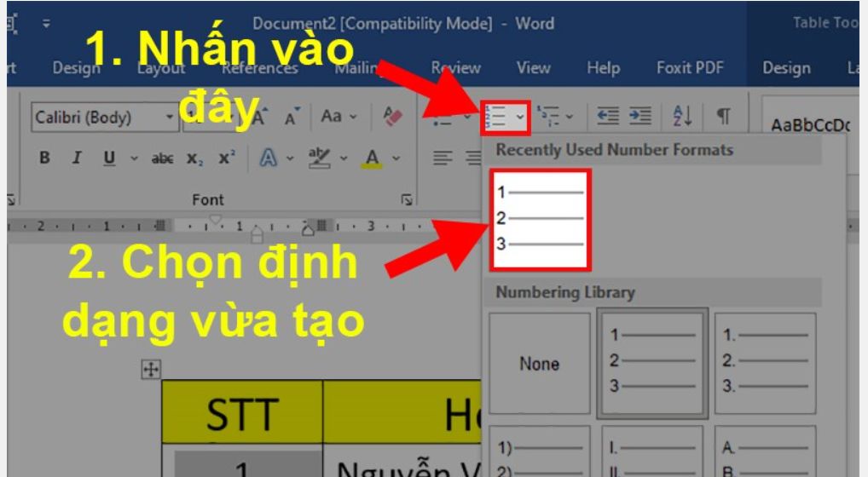This screenshot has width=868, height=477.
Task: Open the Underline style dropdown arrow
Action: click(x=133, y=158)
